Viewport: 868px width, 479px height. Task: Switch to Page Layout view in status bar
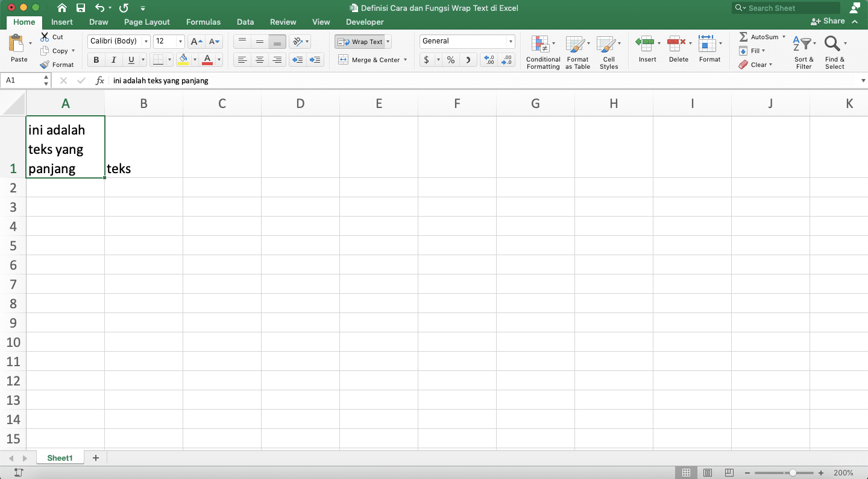click(708, 472)
